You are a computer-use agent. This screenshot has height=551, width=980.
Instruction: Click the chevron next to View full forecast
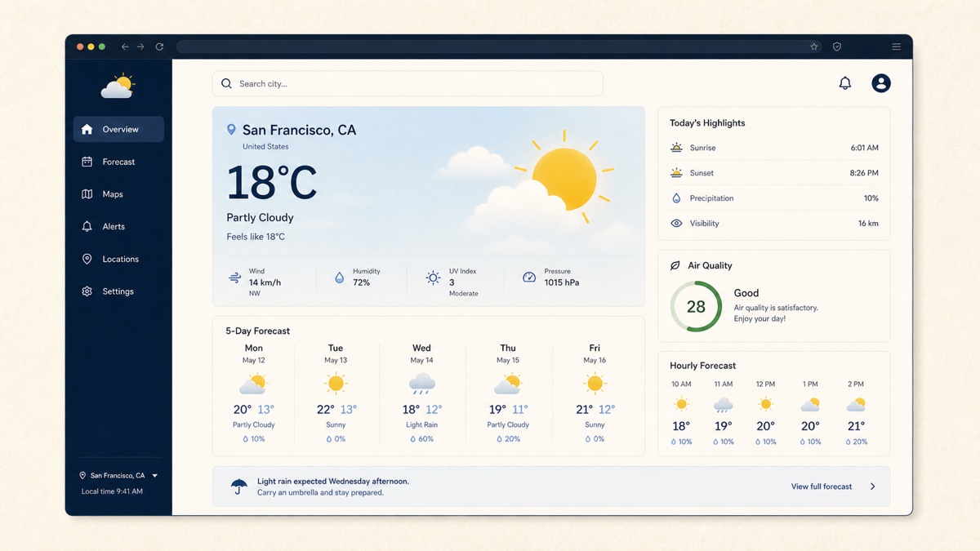872,487
